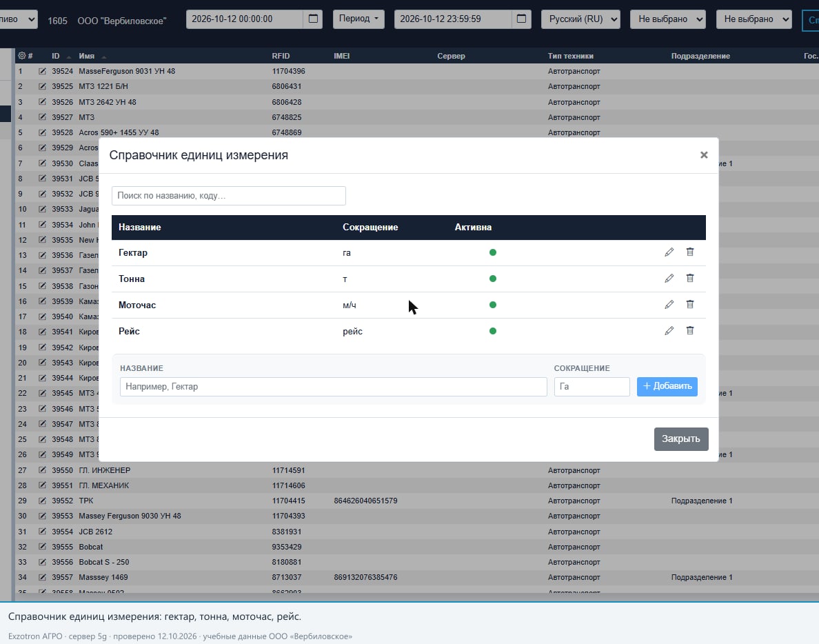
Task: Click the Закрыть button
Action: (x=681, y=439)
